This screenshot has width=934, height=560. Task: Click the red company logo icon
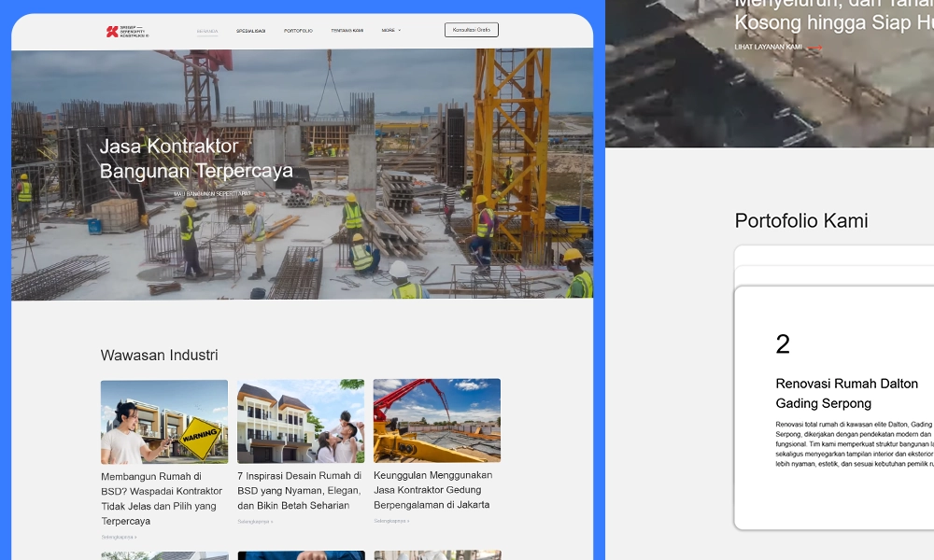click(112, 31)
